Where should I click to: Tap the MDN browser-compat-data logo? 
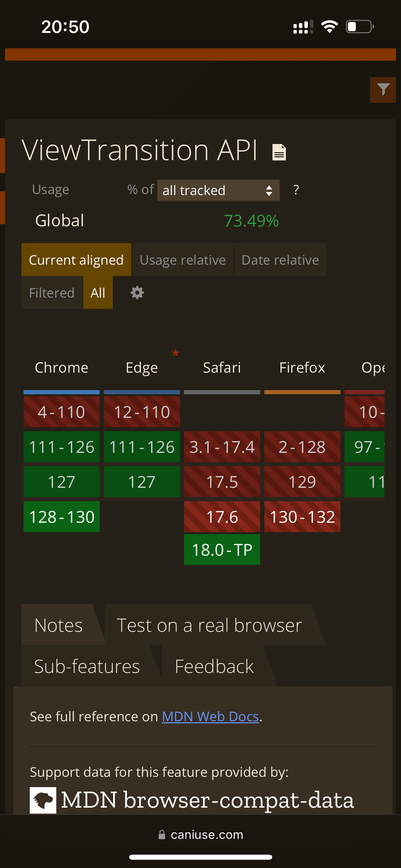pyautogui.click(x=43, y=800)
